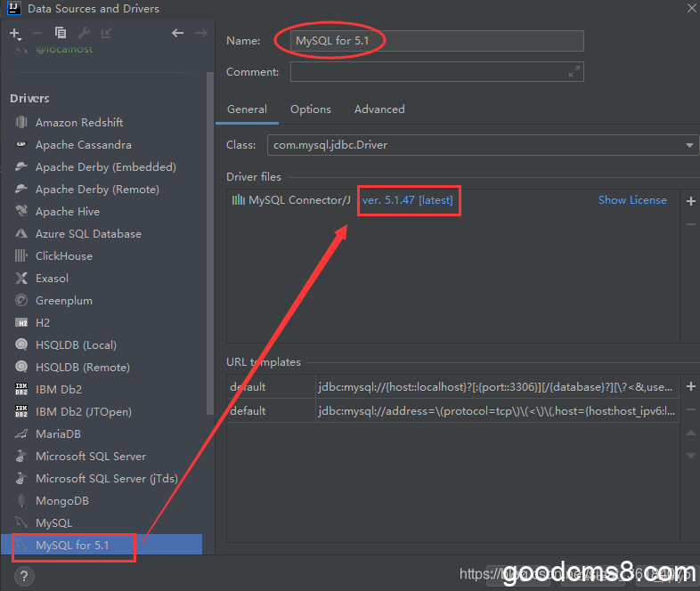Click the make global icon in toolbar

click(107, 33)
